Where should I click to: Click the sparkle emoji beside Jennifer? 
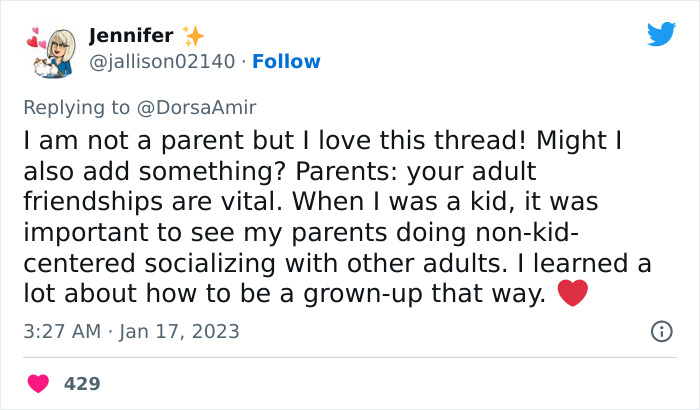point(194,36)
